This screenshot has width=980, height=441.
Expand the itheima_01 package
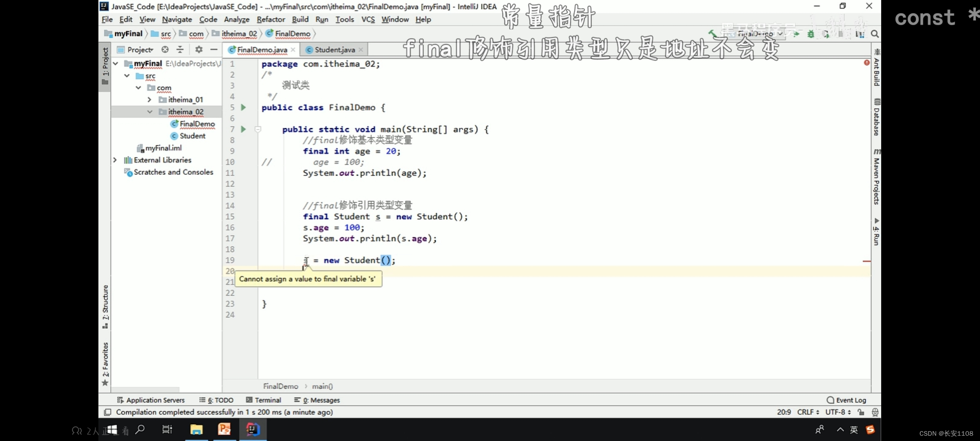click(149, 100)
